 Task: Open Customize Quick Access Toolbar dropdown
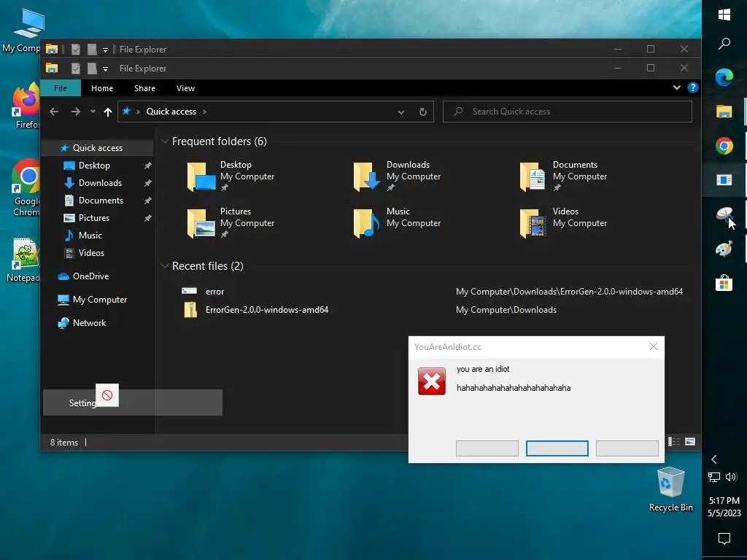(x=105, y=69)
